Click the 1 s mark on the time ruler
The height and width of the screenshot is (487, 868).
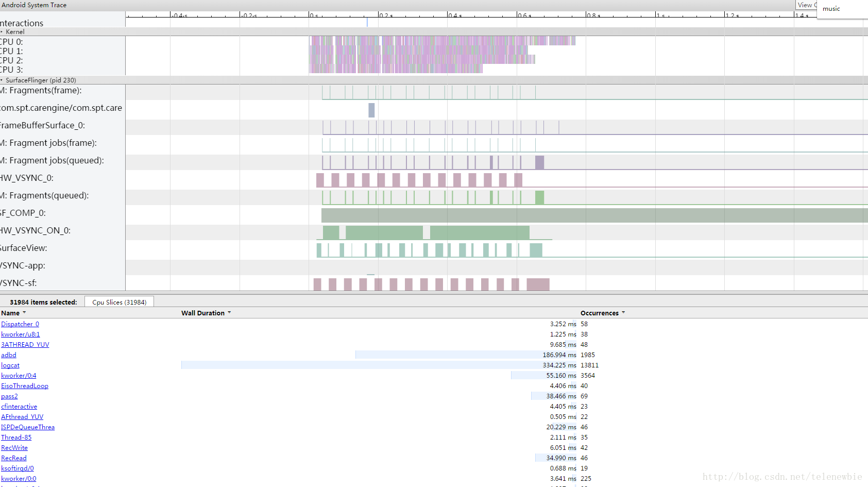[661, 15]
